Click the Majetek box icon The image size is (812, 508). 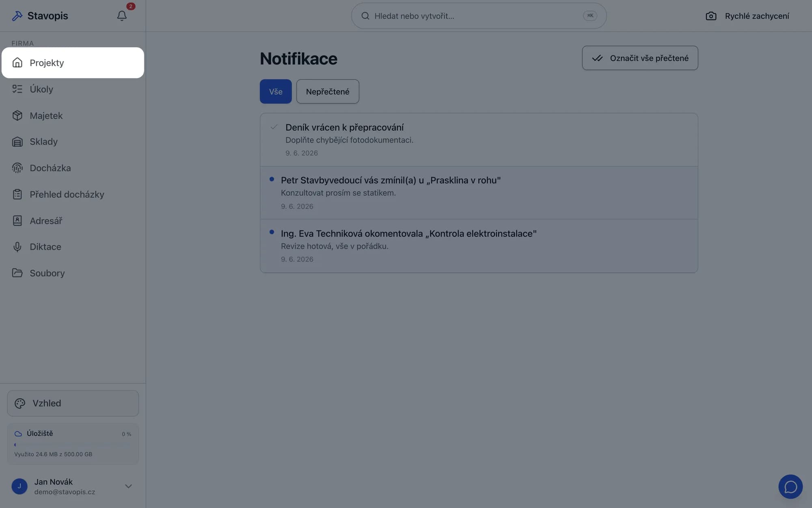click(x=17, y=115)
